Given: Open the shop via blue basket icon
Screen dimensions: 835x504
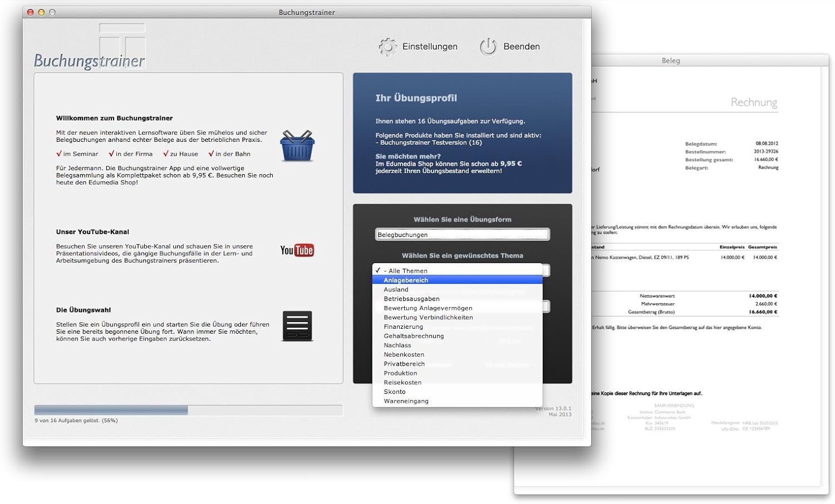Looking at the screenshot, I should tap(297, 146).
